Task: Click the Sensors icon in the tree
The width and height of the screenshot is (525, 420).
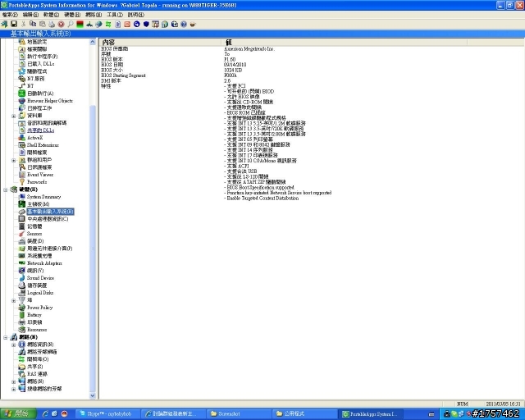Action: point(22,234)
